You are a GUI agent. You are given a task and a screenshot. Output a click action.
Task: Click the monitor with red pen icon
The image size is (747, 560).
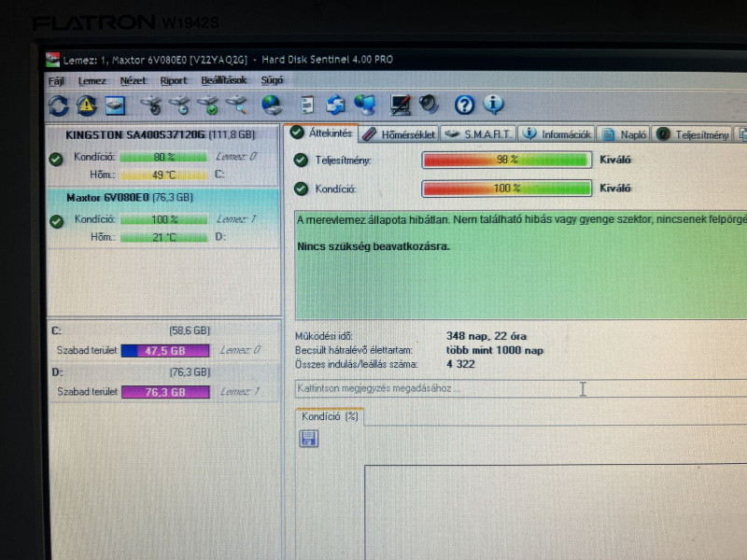tap(400, 105)
